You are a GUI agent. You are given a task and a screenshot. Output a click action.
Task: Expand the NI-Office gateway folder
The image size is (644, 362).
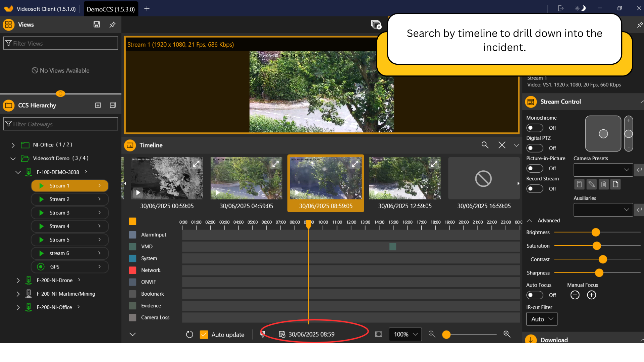pos(13,145)
